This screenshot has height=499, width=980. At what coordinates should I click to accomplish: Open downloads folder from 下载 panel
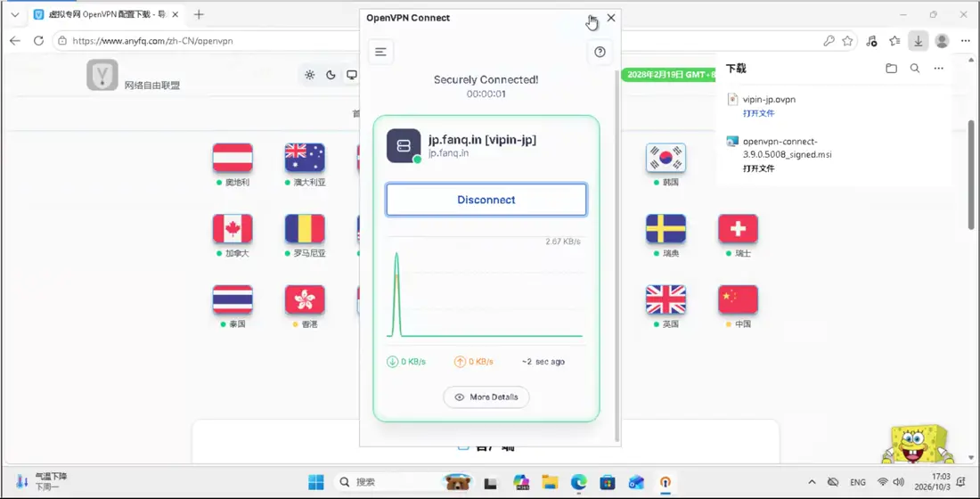click(x=891, y=68)
